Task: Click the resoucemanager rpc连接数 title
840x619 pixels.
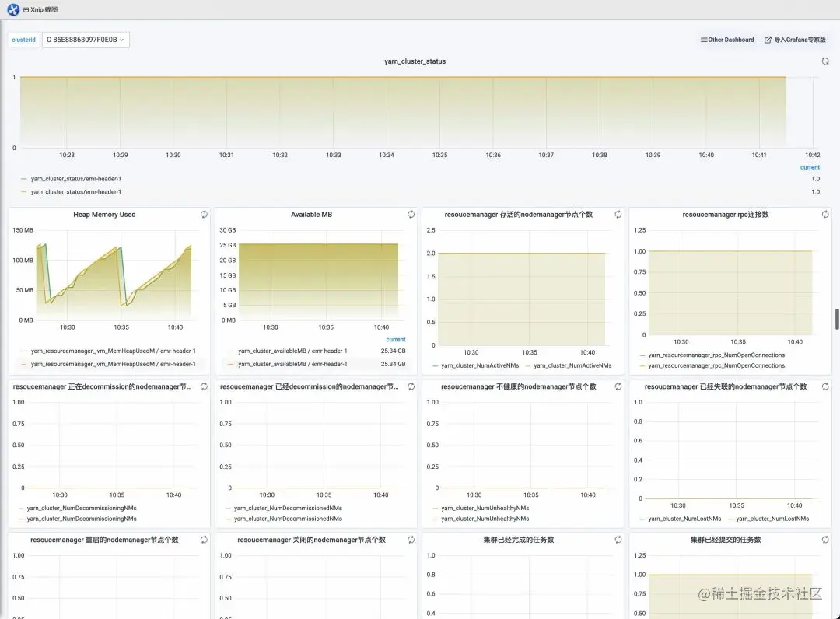Action: click(726, 214)
